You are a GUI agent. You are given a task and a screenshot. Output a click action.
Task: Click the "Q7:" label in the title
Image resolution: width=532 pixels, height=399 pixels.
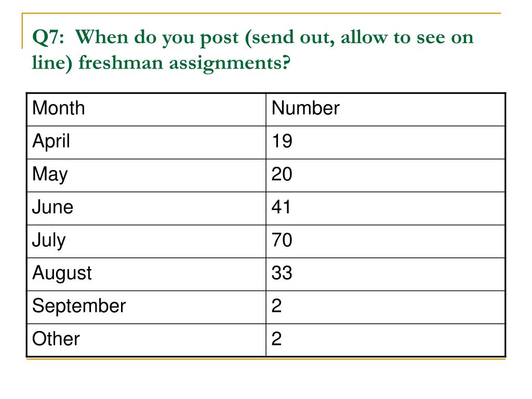(48, 38)
